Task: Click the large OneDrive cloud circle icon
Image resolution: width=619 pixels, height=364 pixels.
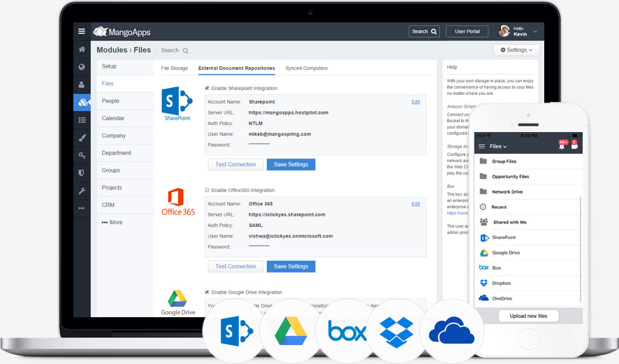Action: point(451,331)
